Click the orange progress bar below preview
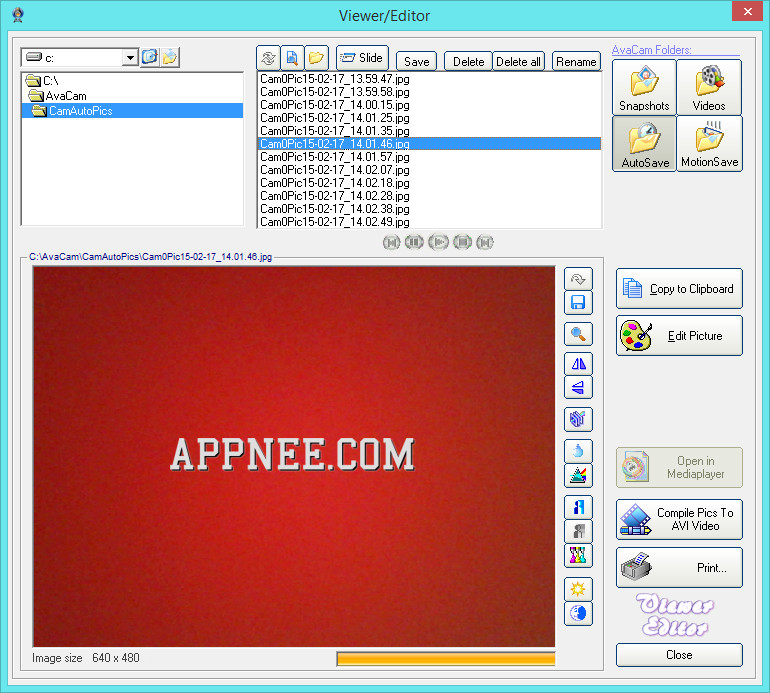The width and height of the screenshot is (770, 693). pyautogui.click(x=446, y=659)
